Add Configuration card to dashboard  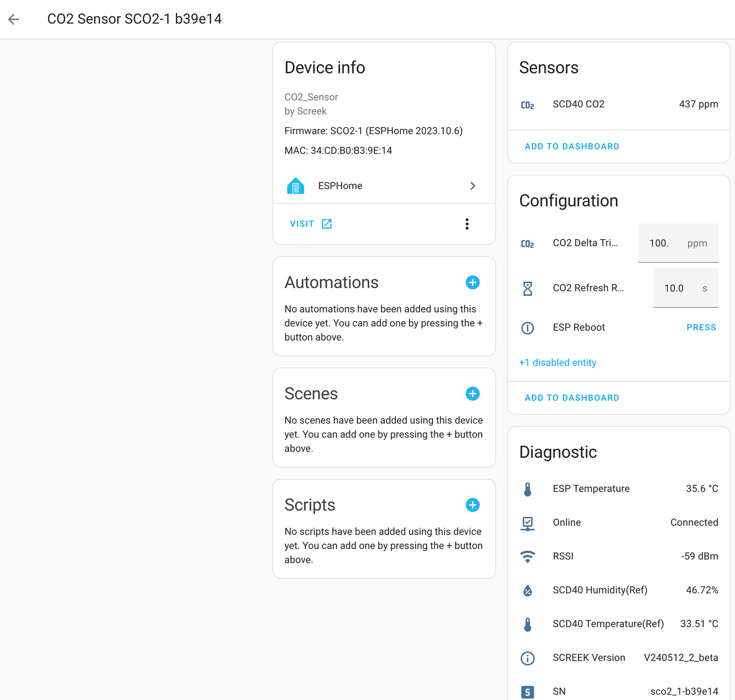tap(572, 398)
